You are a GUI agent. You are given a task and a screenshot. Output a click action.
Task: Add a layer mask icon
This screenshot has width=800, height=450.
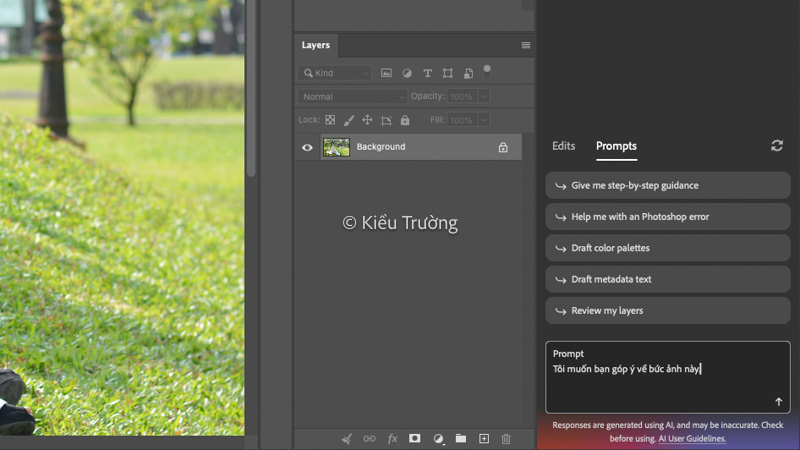pos(415,438)
